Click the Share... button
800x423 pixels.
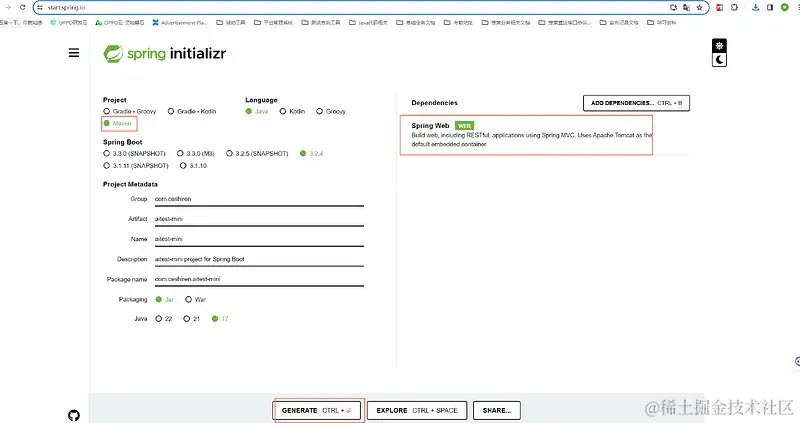[x=497, y=411]
